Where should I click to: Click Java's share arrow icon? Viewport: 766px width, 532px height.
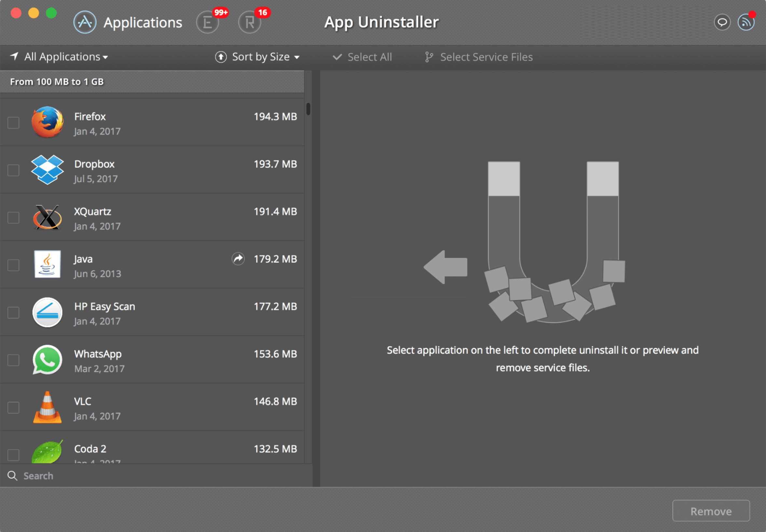(238, 259)
